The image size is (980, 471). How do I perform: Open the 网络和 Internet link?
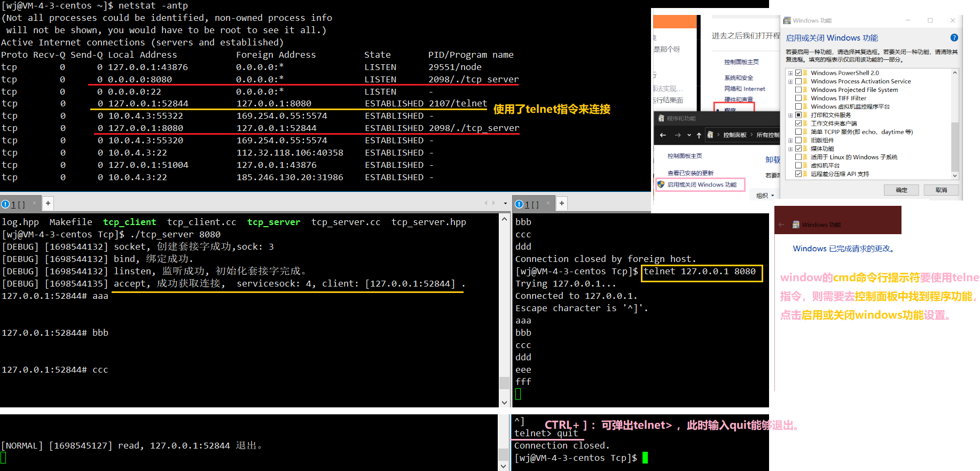[744, 89]
